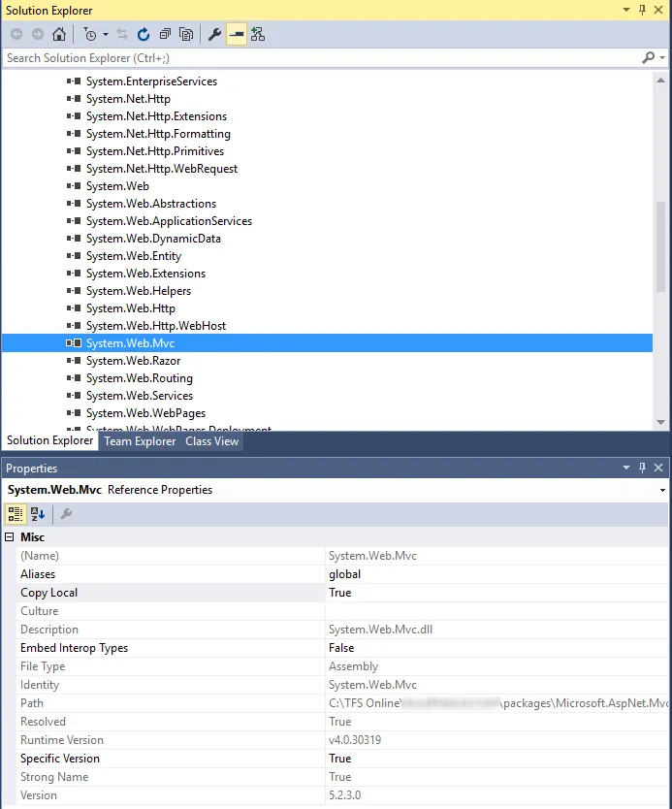Click the Specific Version value True

[339, 759]
